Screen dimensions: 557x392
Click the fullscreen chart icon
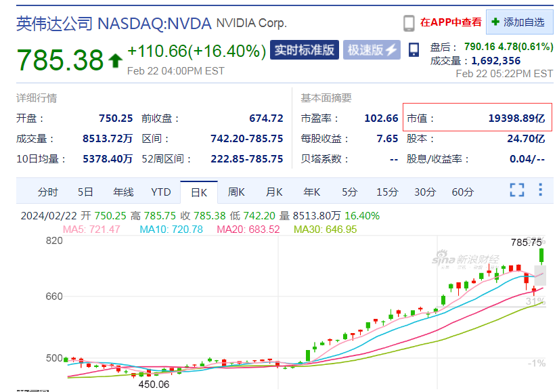coord(516,191)
